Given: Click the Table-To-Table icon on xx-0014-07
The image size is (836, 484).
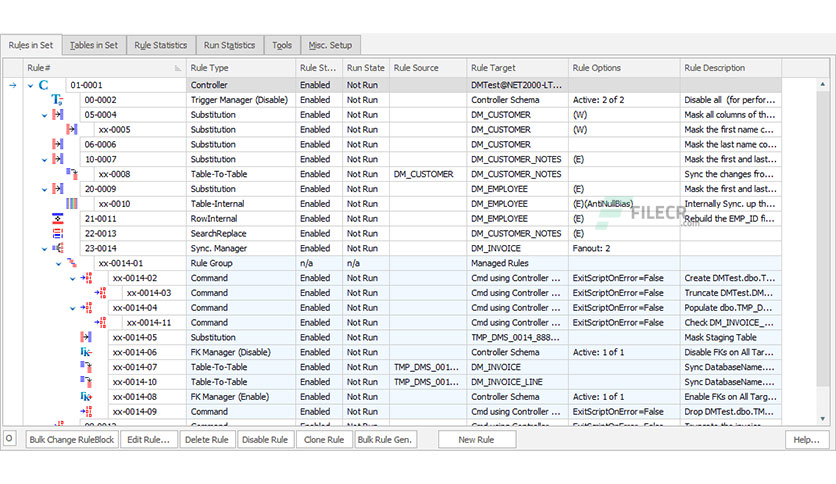Looking at the screenshot, I should tap(86, 367).
